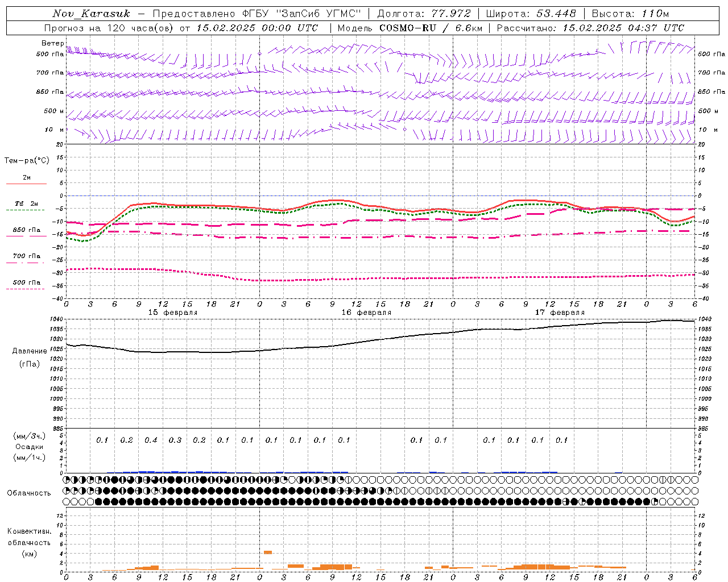Select the Модель COSMO-RU / 6.6км text
The image size is (728, 582).
pos(410,28)
